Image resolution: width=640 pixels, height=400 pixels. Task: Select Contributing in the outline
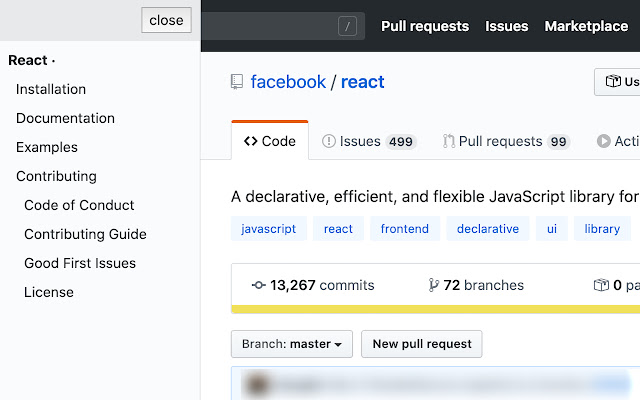[56, 176]
